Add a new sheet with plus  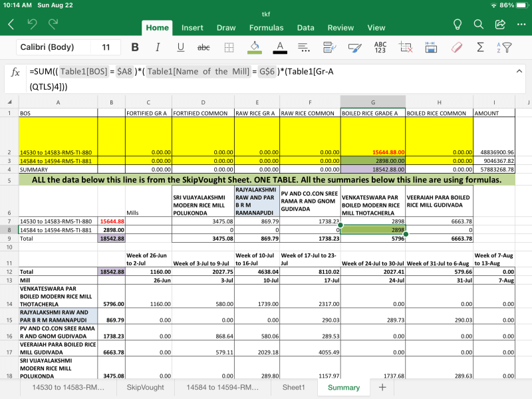pos(382,388)
